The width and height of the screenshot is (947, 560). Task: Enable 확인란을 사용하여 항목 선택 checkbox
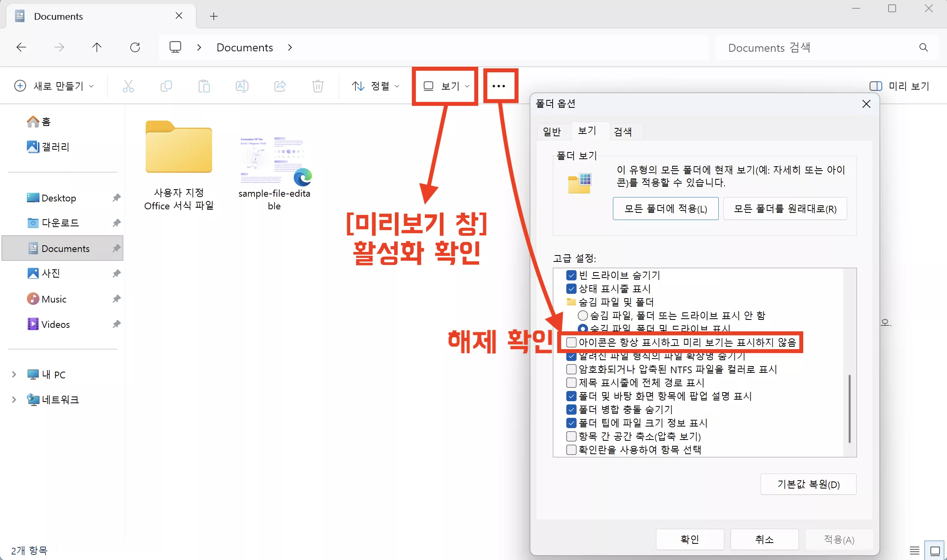tap(571, 450)
